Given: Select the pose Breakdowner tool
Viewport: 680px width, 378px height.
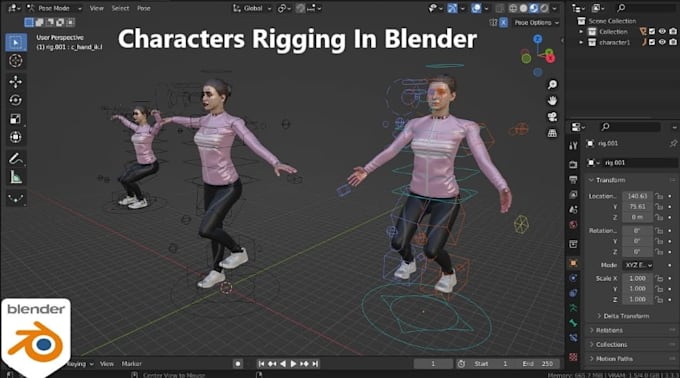Looking at the screenshot, I should (x=16, y=198).
